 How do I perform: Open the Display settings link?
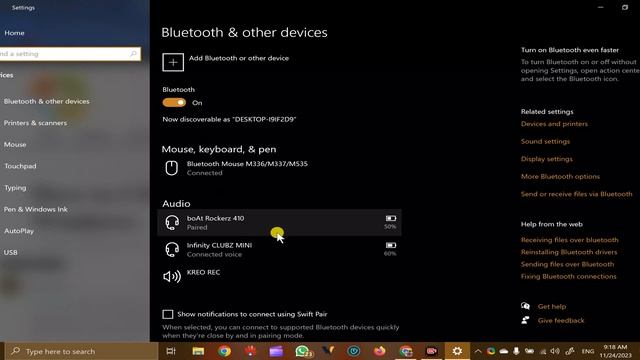coord(547,159)
